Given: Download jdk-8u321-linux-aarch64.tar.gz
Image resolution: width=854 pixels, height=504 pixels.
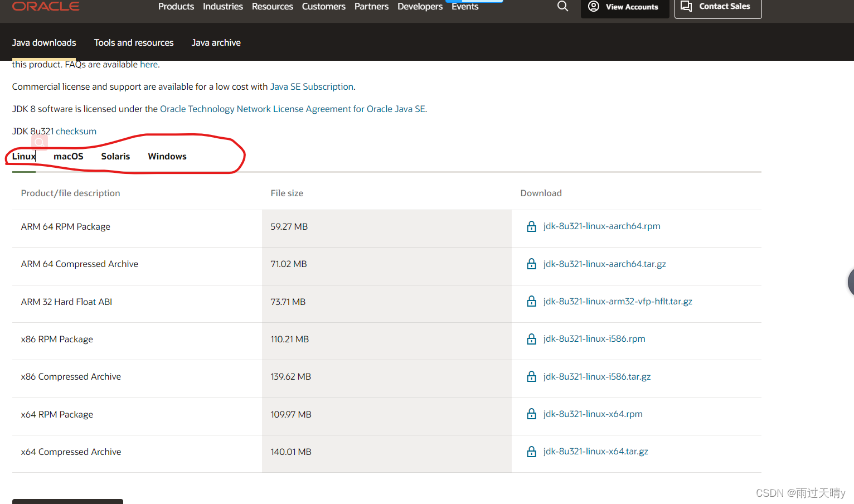Looking at the screenshot, I should tap(605, 264).
